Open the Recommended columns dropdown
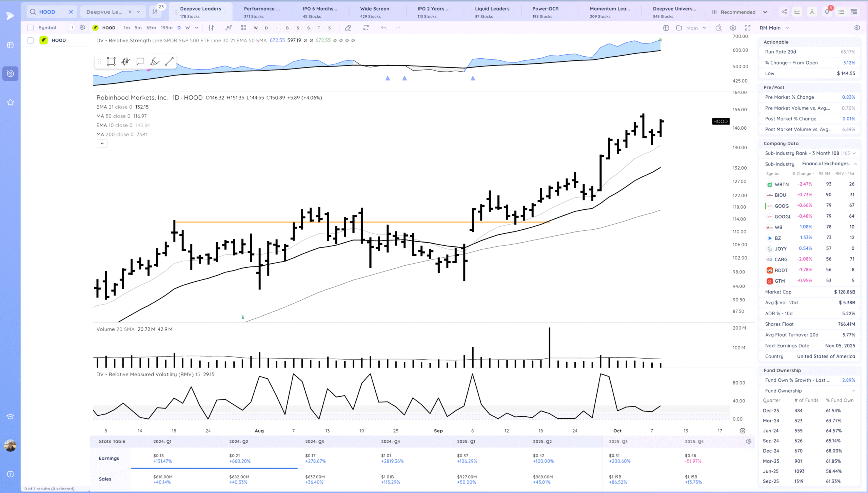 (x=739, y=12)
